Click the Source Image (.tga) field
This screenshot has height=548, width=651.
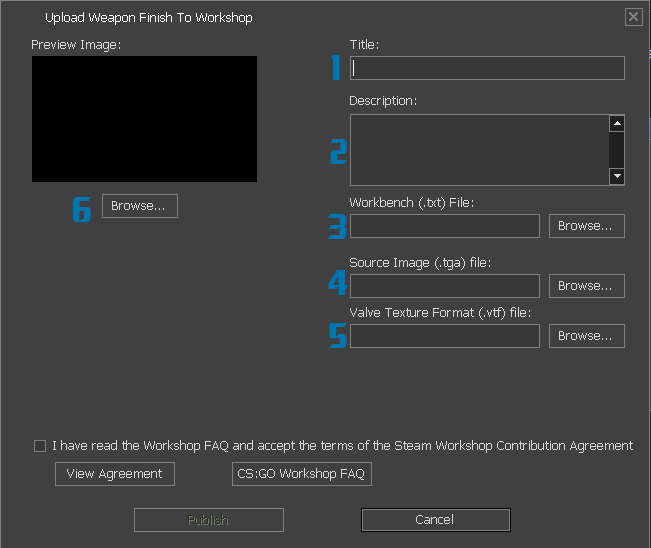pyautogui.click(x=444, y=286)
